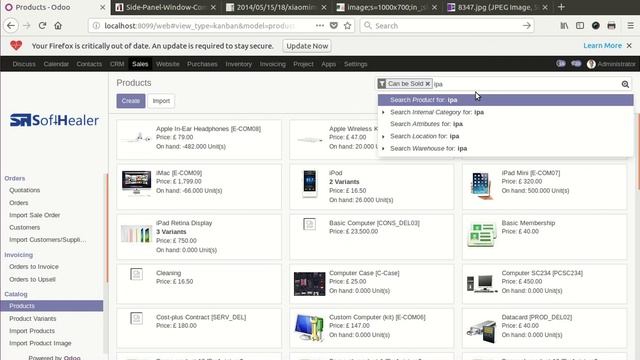Image resolution: width=640 pixels, height=360 pixels.
Task: Click the Pocket save icon
Action: pos(333,25)
